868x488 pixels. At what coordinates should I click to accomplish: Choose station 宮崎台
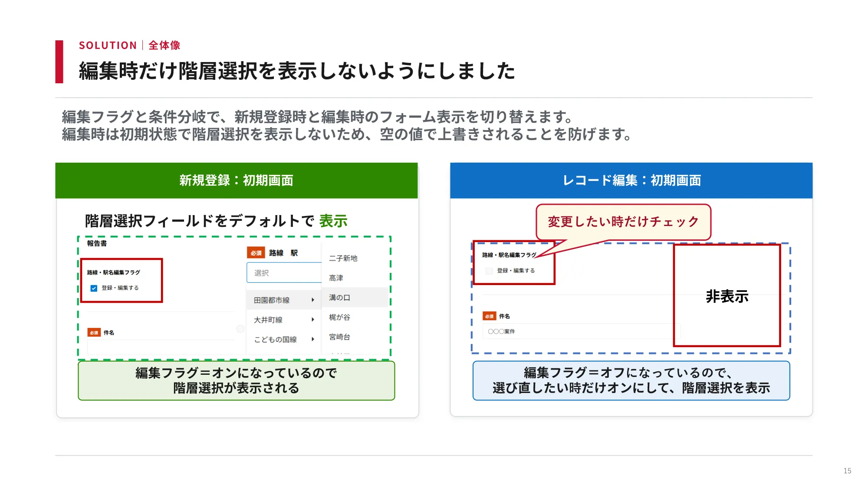point(355,337)
